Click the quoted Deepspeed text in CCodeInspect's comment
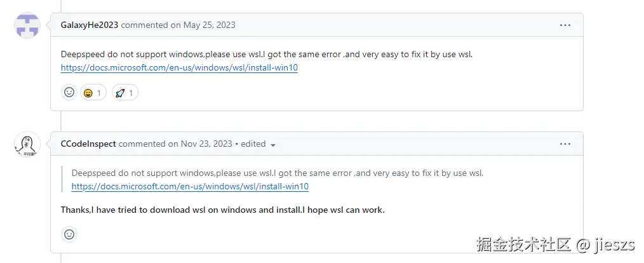This screenshot has height=263, width=644. pos(278,173)
